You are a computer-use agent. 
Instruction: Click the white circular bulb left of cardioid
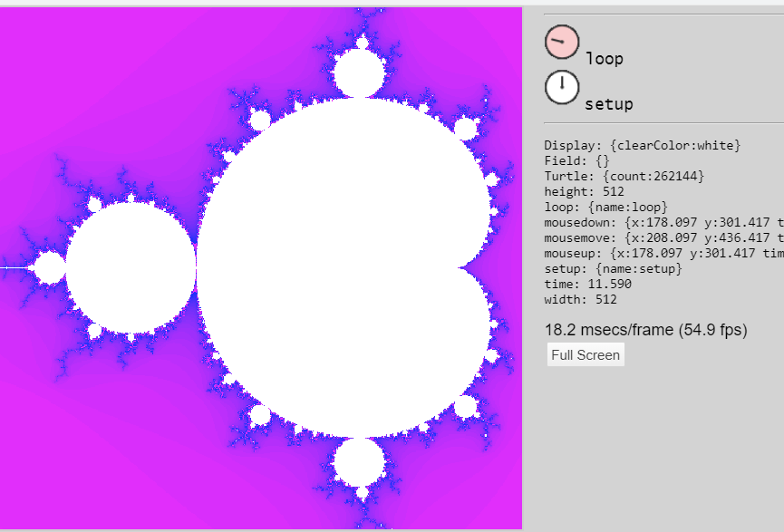coord(131,267)
